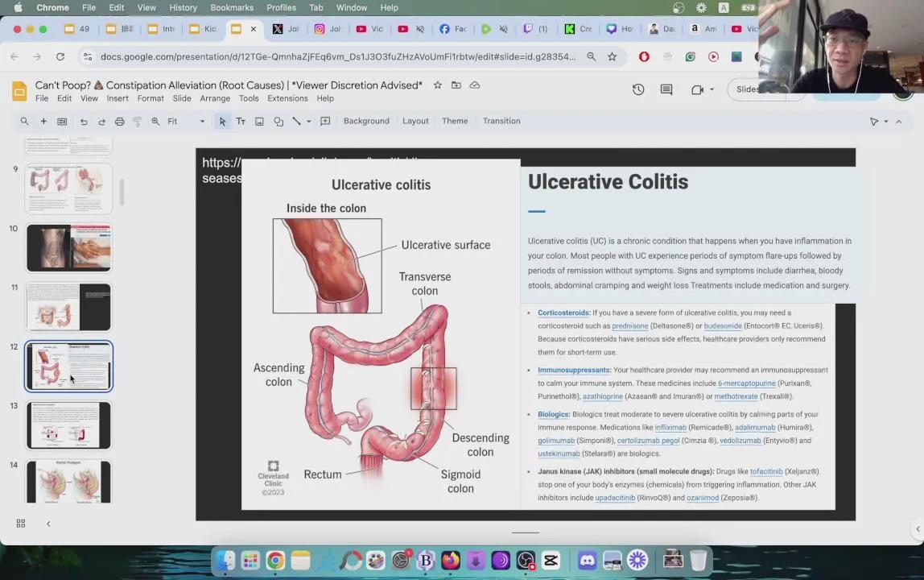
Task: Choose the arrow select cursor tool
Action: [x=222, y=122]
